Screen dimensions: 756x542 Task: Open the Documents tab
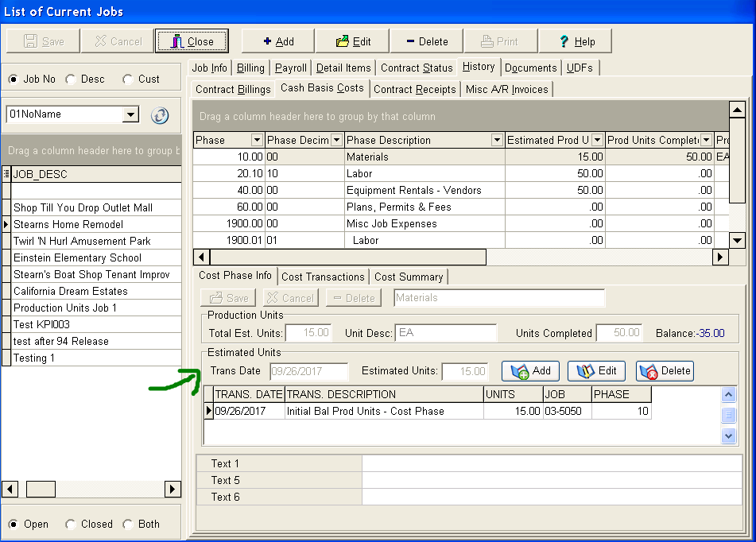pos(531,68)
